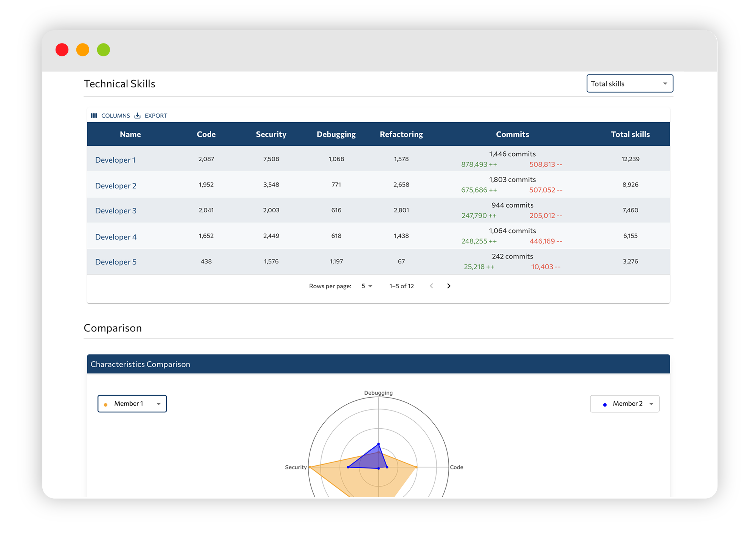Open the Rows per page selector
Screen dimensions: 756x538
366,286
